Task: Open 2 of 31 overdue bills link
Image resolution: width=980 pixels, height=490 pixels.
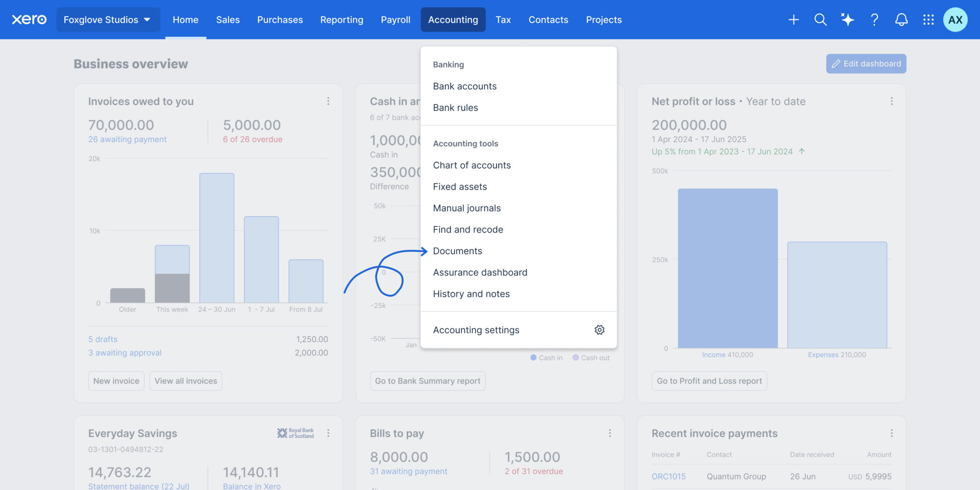Action: (x=534, y=471)
